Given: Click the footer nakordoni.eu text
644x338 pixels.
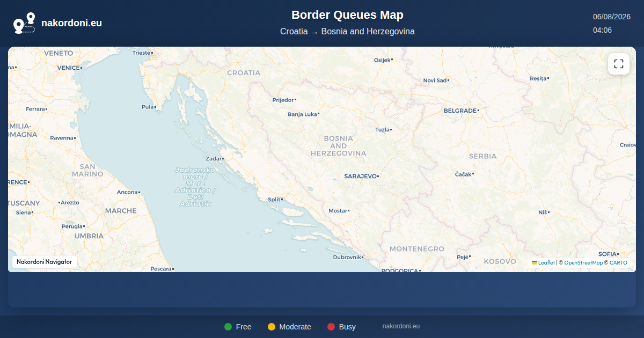Looking at the screenshot, I should click(401, 326).
